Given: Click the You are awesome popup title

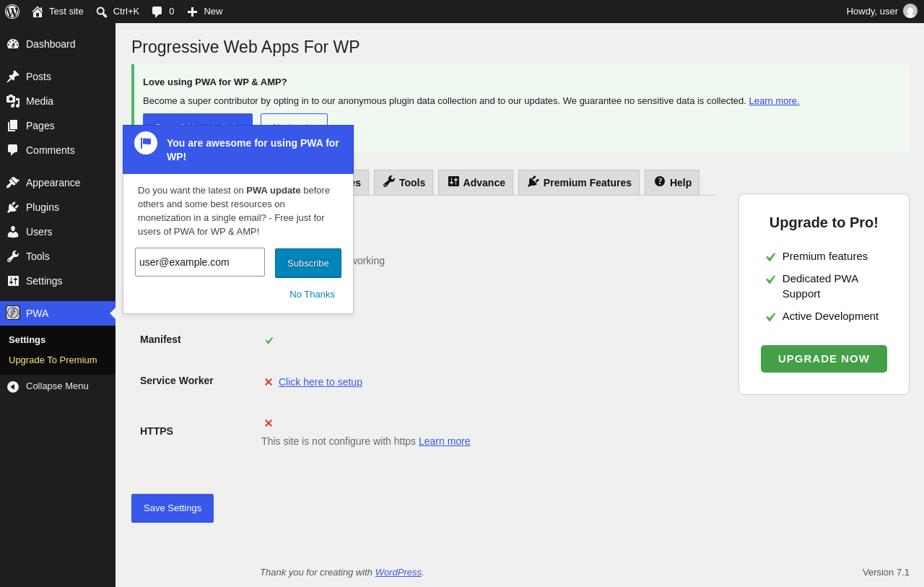Looking at the screenshot, I should coord(253,149).
